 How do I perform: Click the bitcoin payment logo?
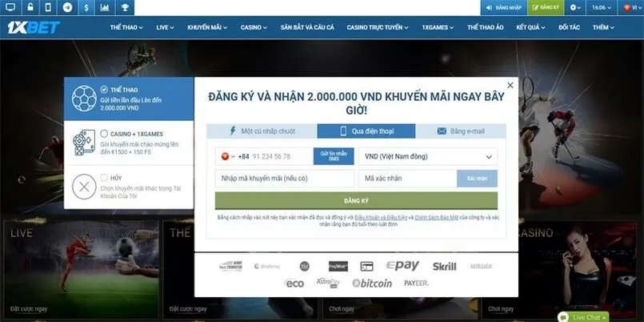pos(372,284)
